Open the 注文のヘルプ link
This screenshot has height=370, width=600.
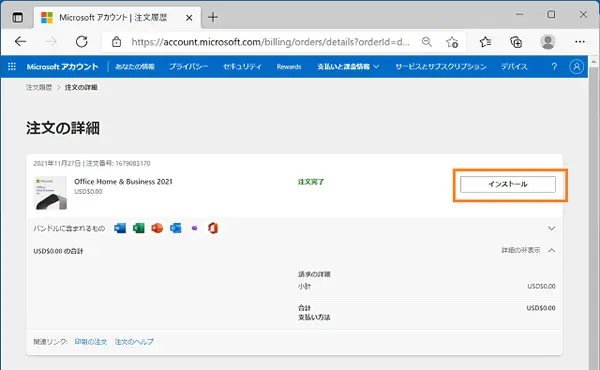tap(134, 342)
